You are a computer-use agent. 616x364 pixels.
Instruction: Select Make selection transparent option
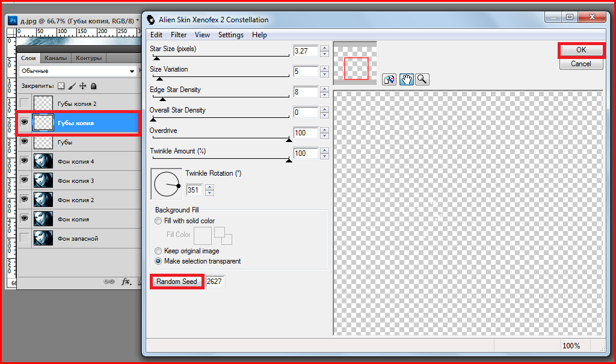(158, 261)
